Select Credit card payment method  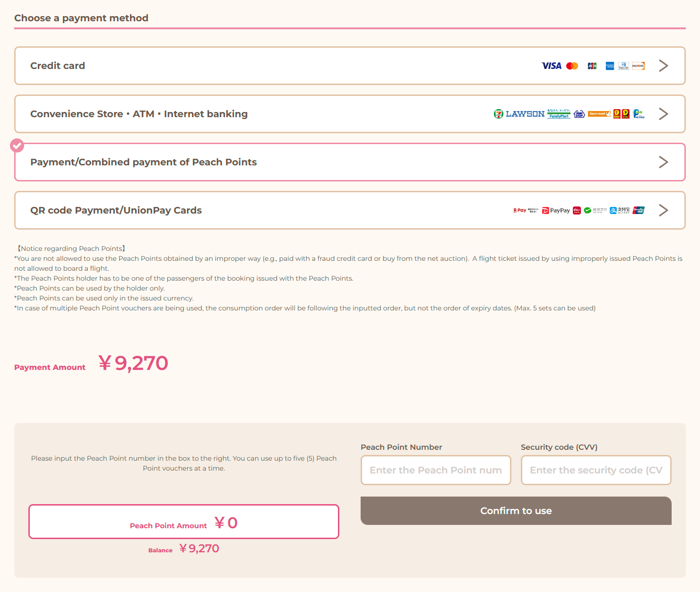[350, 66]
